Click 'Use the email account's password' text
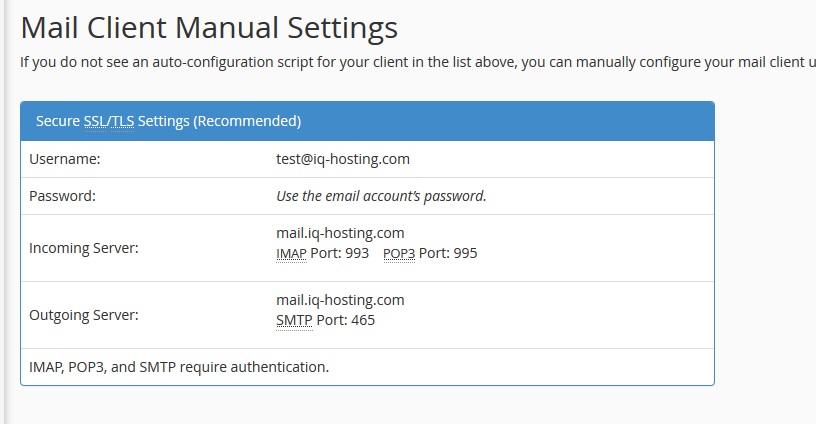 [x=381, y=196]
